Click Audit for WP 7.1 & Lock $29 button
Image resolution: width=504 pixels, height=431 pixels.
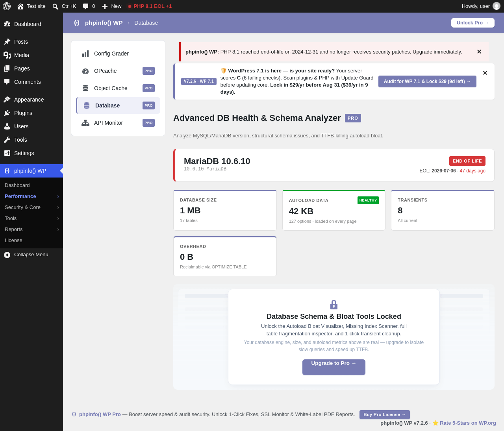(427, 81)
